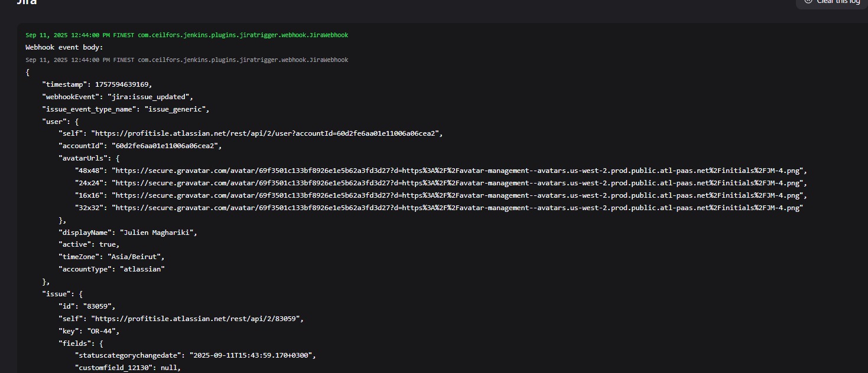Select the "issue": { line

pos(63,295)
